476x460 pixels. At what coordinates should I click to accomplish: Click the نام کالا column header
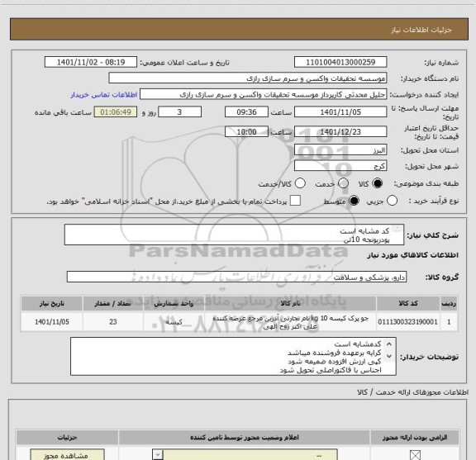[x=290, y=303]
